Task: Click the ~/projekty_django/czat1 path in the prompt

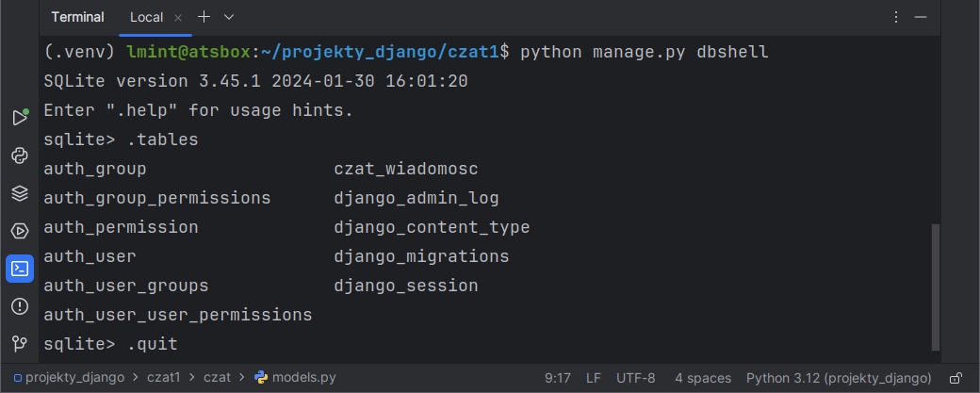Action: pos(380,52)
